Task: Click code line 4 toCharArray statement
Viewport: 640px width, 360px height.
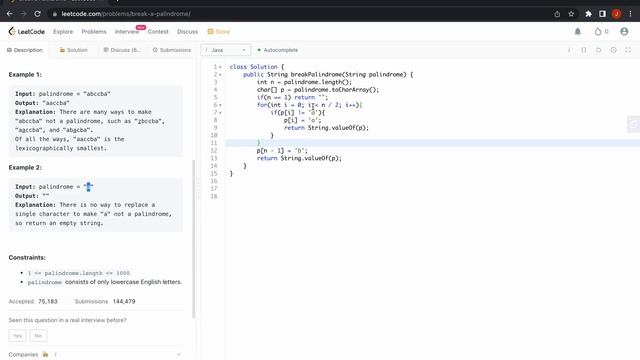Action: tap(318, 90)
